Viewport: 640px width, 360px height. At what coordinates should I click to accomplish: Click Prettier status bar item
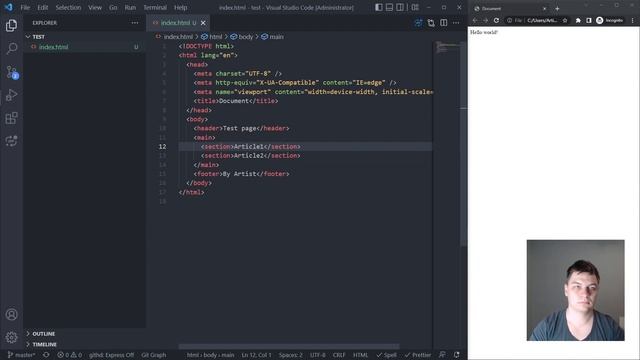(418, 355)
